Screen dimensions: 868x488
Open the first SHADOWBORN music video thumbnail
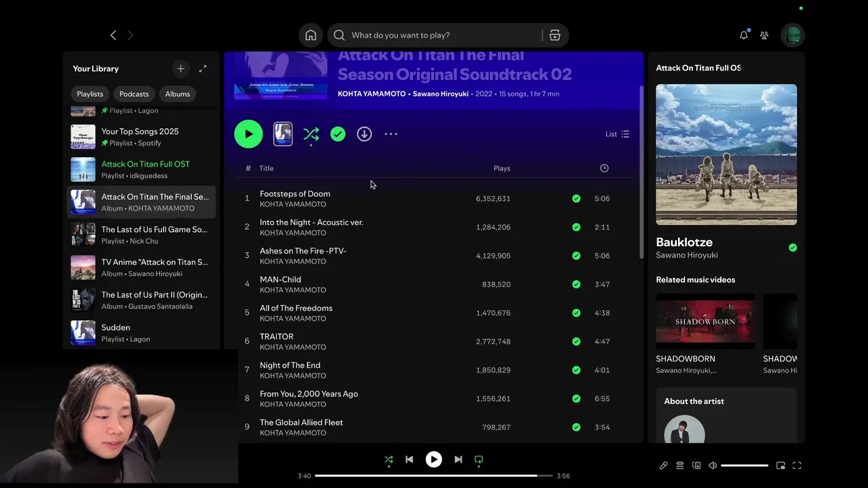(x=705, y=321)
